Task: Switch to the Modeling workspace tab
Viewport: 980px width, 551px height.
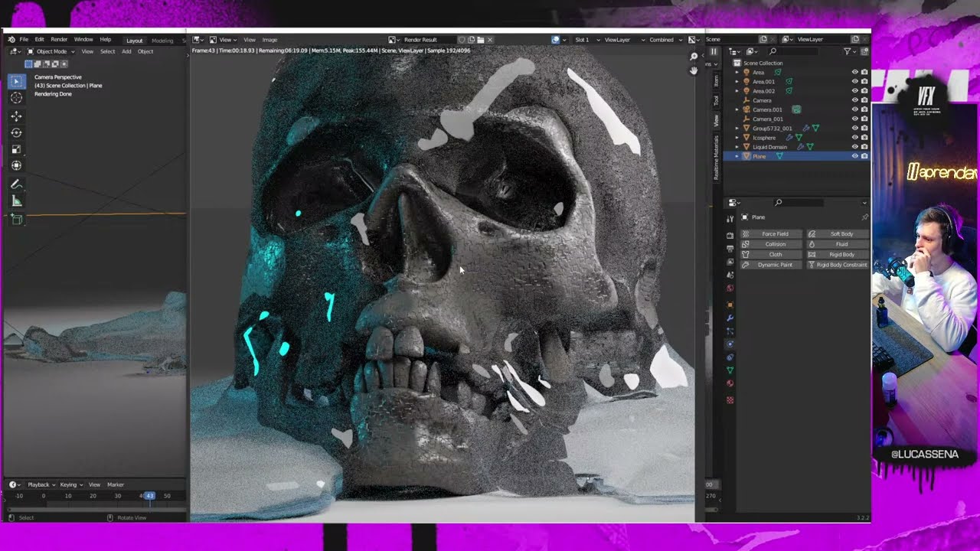Action: [x=162, y=41]
